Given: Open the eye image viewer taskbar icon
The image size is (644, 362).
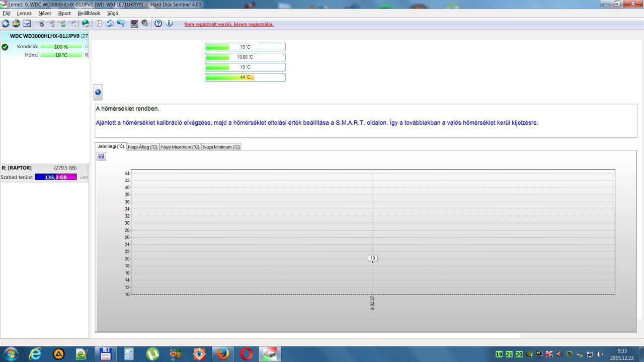Looking at the screenshot, I should [199, 354].
